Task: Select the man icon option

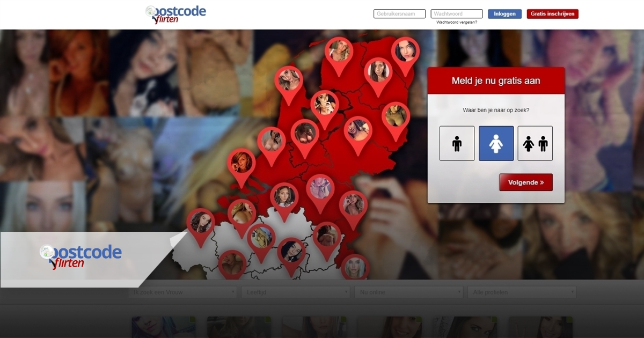Action: pyautogui.click(x=457, y=143)
